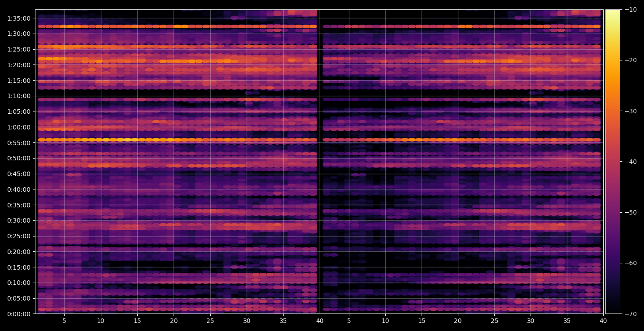Click x-axis tick 5 under right heatmap
The height and width of the screenshot is (331, 644).
click(349, 321)
